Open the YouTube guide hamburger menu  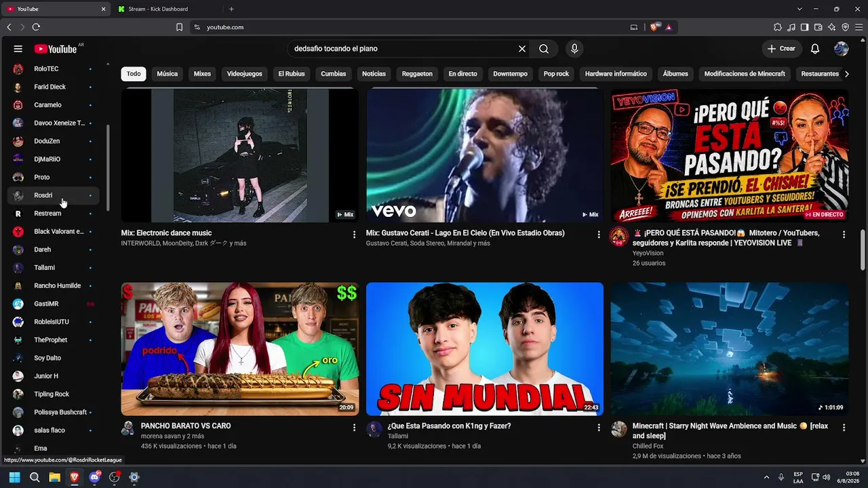[18, 49]
